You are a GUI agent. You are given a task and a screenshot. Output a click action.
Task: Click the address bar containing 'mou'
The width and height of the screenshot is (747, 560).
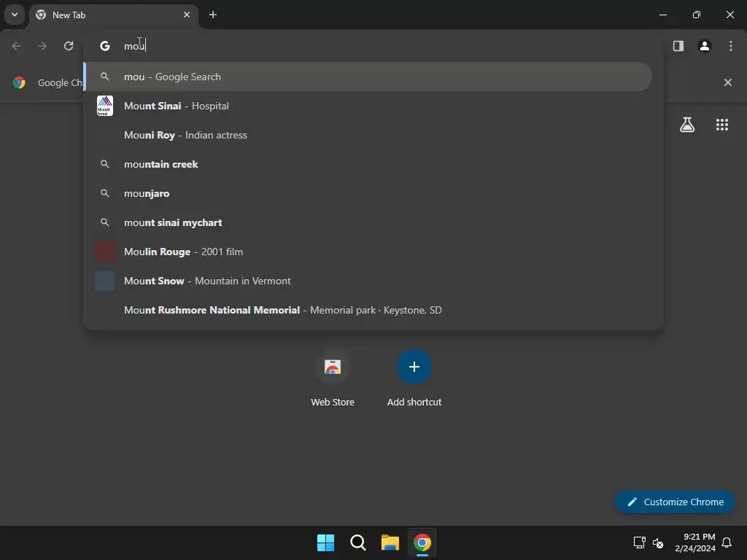(x=373, y=46)
